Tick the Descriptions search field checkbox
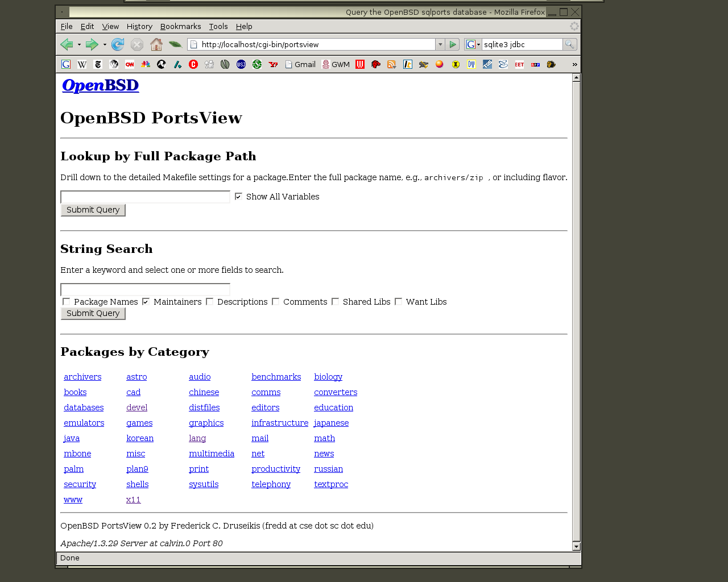This screenshot has width=728, height=582. (x=210, y=302)
